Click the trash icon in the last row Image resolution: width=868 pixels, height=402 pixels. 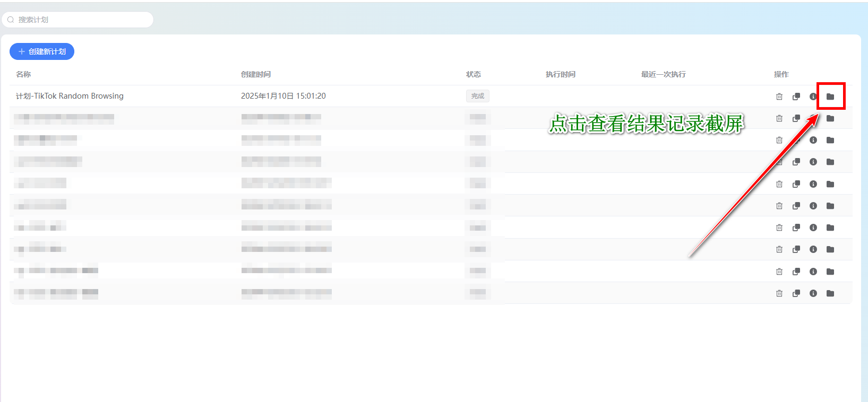pos(779,293)
